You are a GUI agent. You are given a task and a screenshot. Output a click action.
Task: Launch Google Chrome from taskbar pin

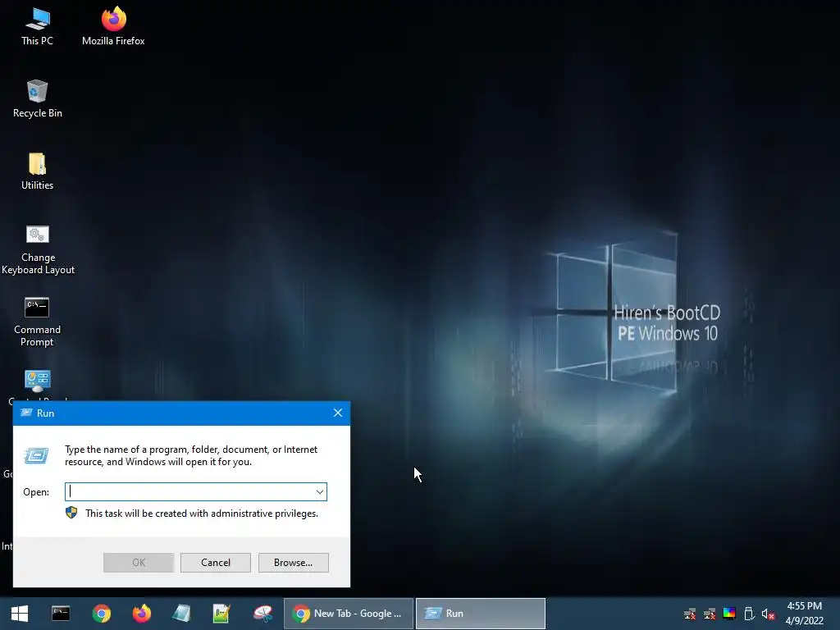tap(101, 614)
